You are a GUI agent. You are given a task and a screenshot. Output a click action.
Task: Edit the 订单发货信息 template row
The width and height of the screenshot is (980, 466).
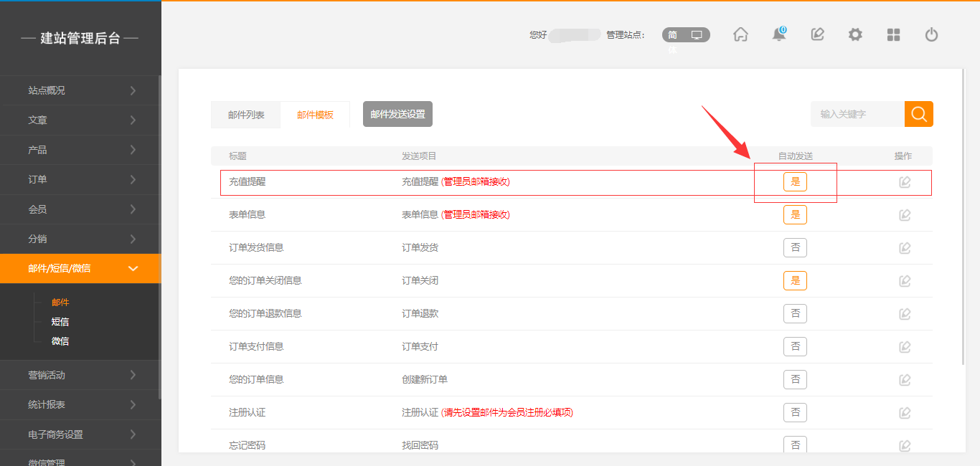905,248
